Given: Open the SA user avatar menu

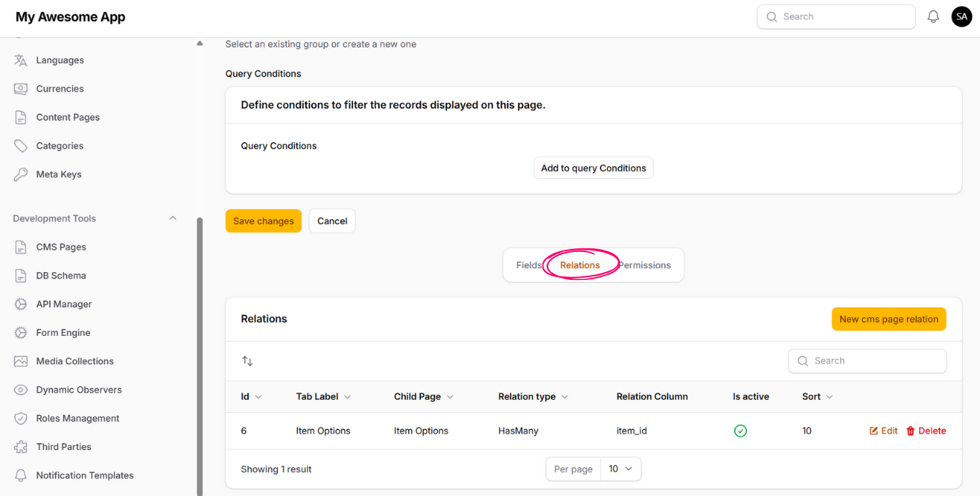Looking at the screenshot, I should pyautogui.click(x=961, y=17).
